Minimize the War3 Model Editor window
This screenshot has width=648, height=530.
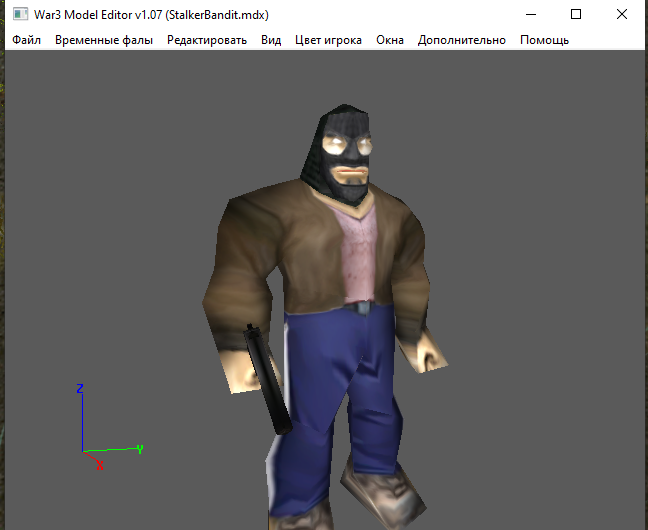point(531,14)
